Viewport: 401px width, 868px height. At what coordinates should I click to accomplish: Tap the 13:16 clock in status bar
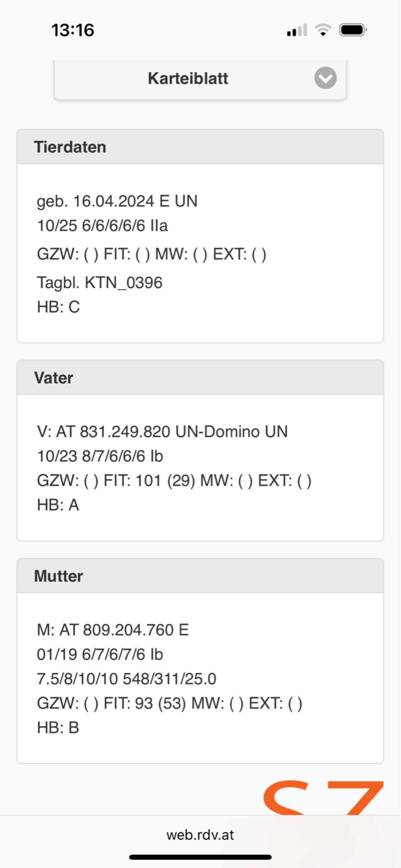pyautogui.click(x=73, y=30)
